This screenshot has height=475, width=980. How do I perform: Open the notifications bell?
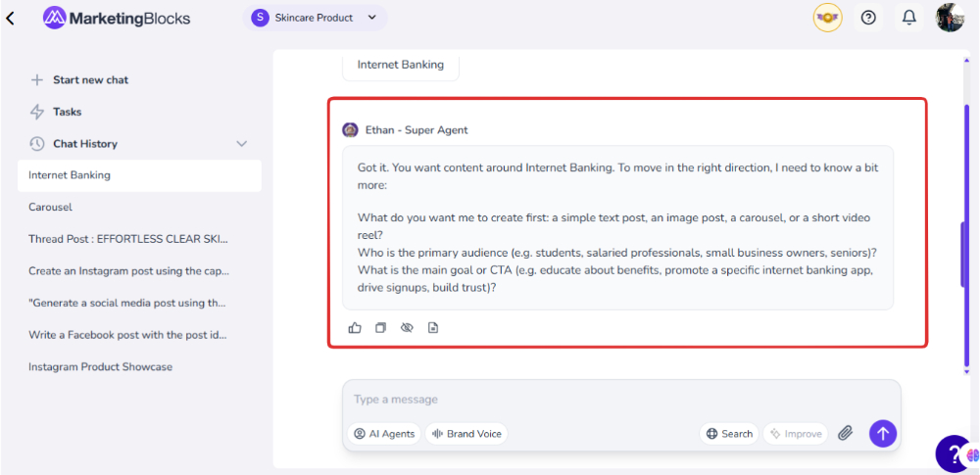click(909, 18)
